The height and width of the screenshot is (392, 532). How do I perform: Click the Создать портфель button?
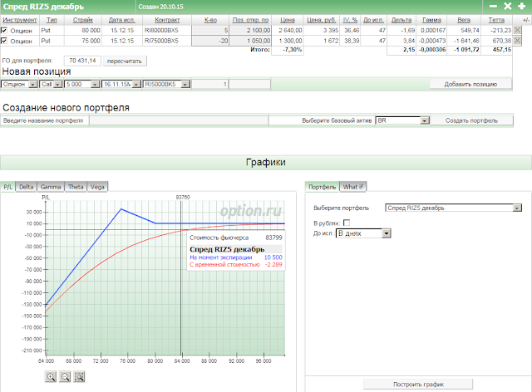pyautogui.click(x=471, y=120)
